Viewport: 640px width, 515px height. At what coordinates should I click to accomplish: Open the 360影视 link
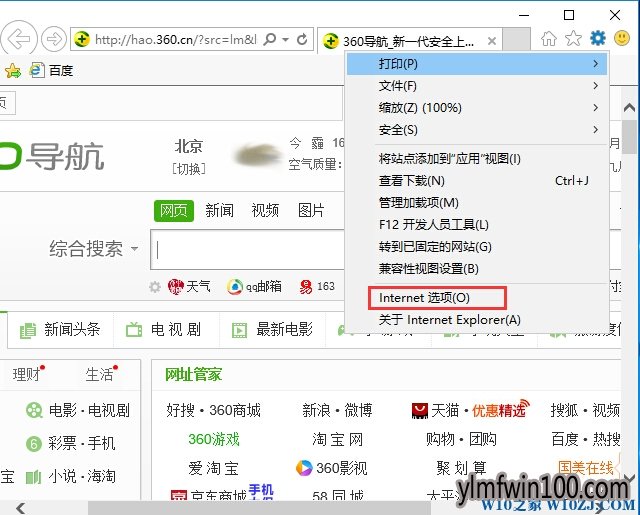(x=331, y=468)
